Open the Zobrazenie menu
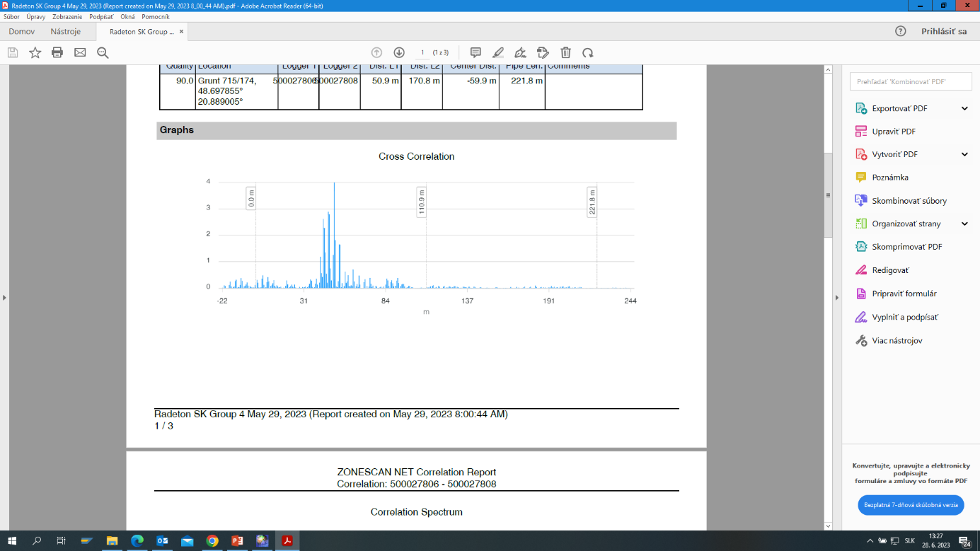The width and height of the screenshot is (980, 551). 67,16
